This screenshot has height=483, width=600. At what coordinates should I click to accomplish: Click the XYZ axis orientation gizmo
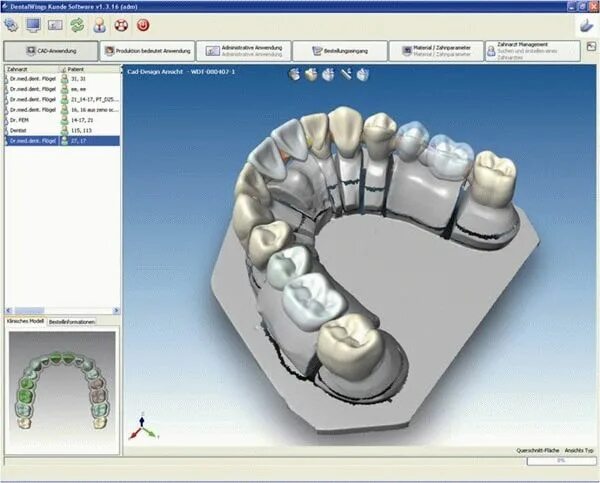142,429
